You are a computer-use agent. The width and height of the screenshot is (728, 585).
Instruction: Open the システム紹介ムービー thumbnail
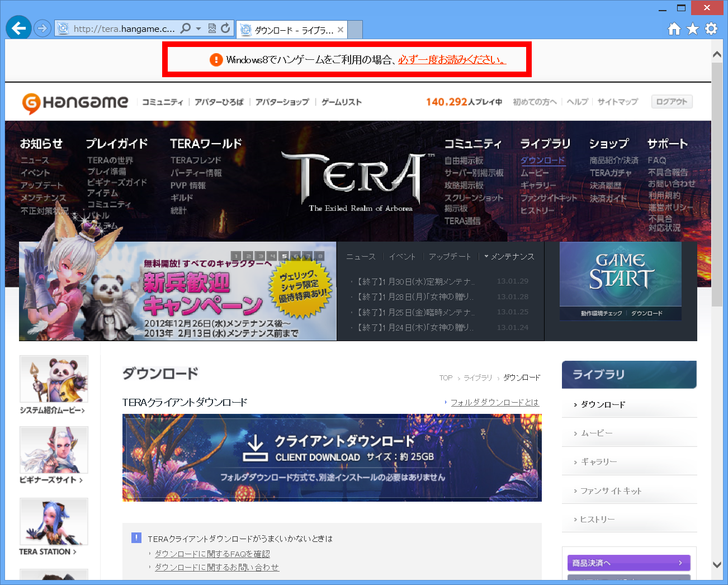[54, 379]
